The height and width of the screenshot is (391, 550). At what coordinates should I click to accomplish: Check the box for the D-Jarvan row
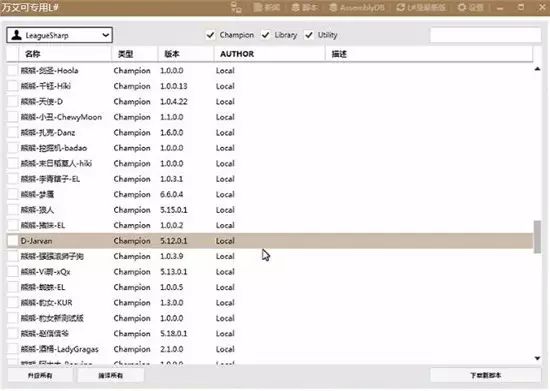pos(13,241)
